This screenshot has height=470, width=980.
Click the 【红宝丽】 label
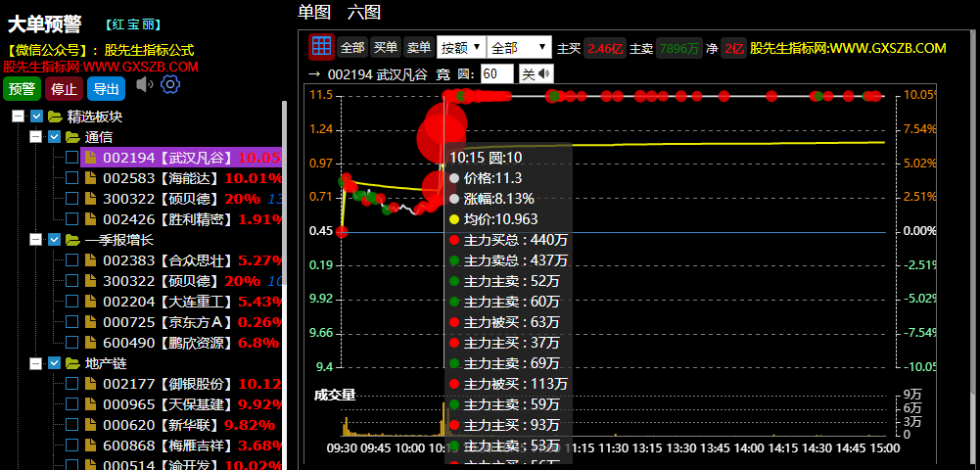click(x=133, y=25)
